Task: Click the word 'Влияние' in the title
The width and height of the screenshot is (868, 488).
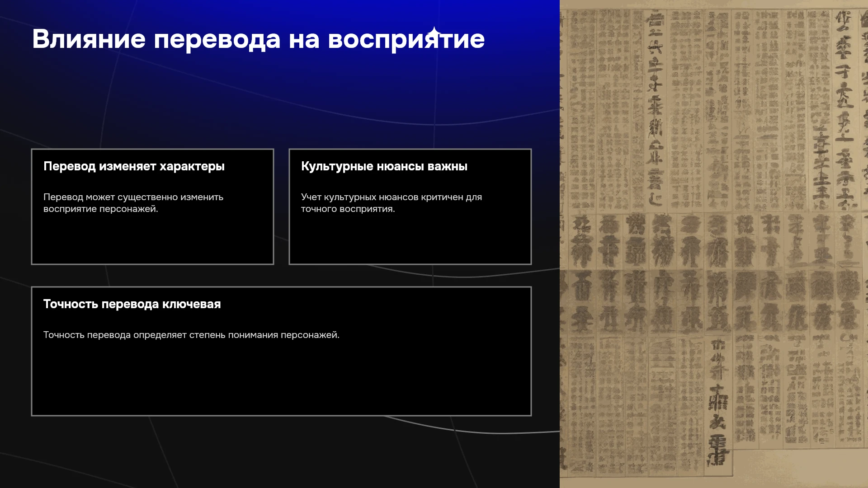Action: point(89,39)
